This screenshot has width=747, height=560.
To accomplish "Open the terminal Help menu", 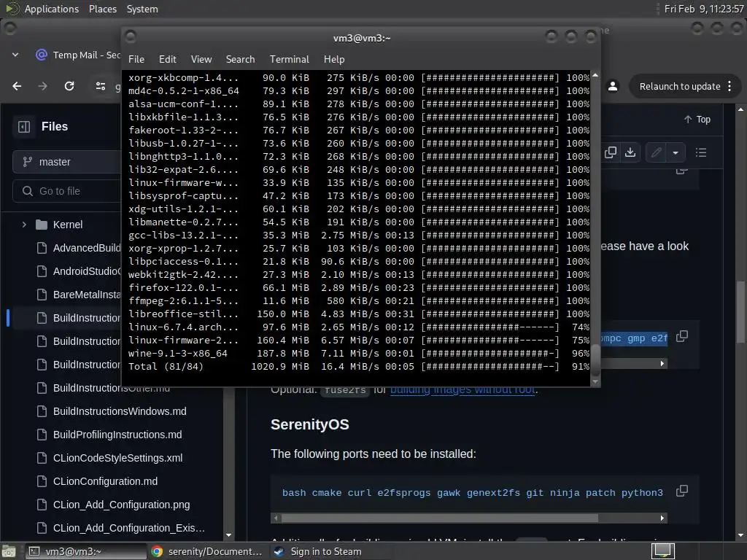I will (x=334, y=59).
